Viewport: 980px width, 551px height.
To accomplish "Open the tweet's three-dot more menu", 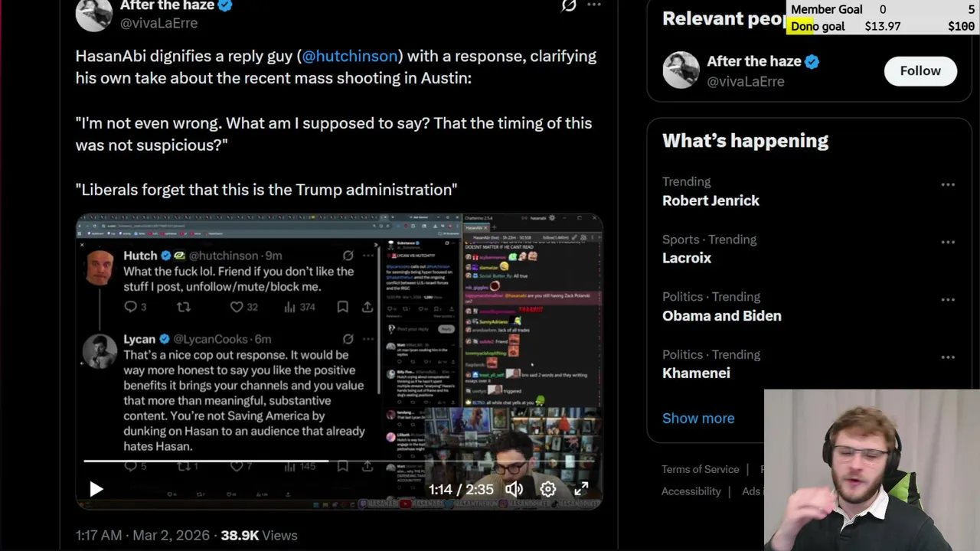I will click(594, 5).
